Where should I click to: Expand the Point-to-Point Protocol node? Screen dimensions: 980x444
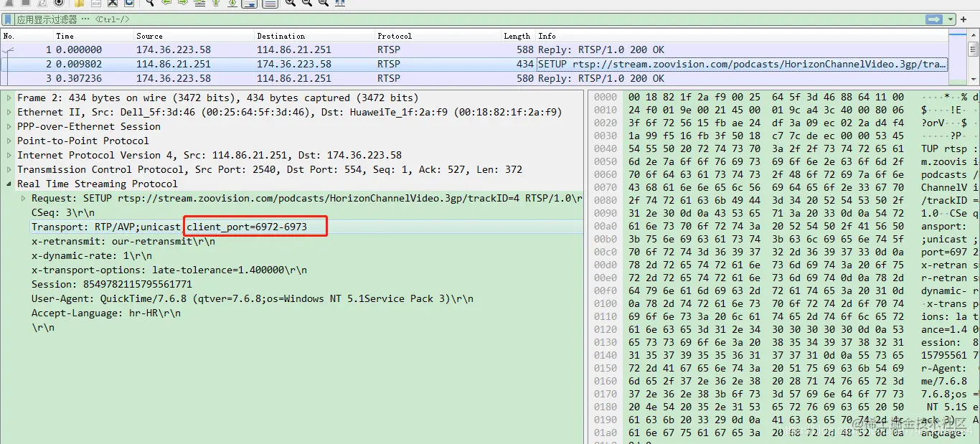(9, 141)
